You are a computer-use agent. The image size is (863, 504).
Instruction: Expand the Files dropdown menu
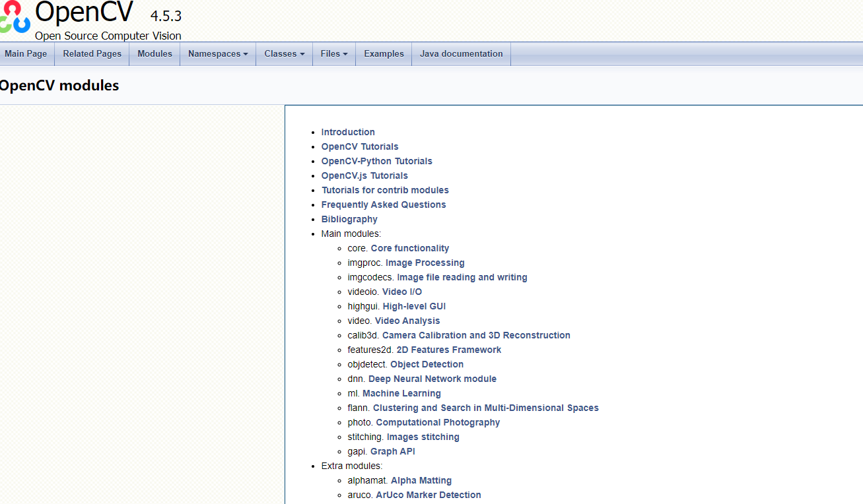(x=334, y=54)
